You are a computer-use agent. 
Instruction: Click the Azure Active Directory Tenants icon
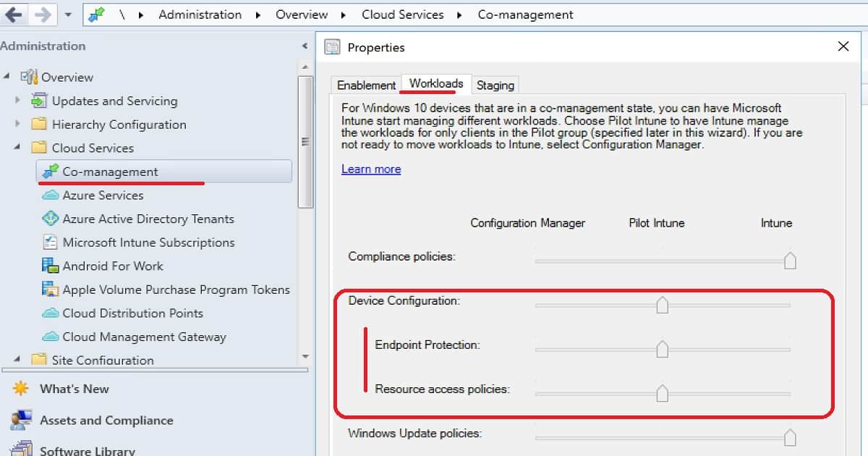50,219
